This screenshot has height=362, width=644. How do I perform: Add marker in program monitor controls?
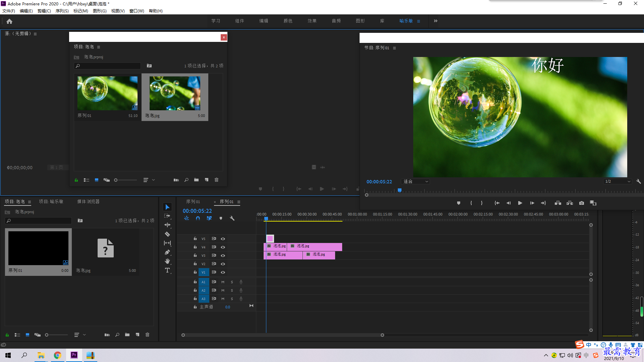[459, 203]
